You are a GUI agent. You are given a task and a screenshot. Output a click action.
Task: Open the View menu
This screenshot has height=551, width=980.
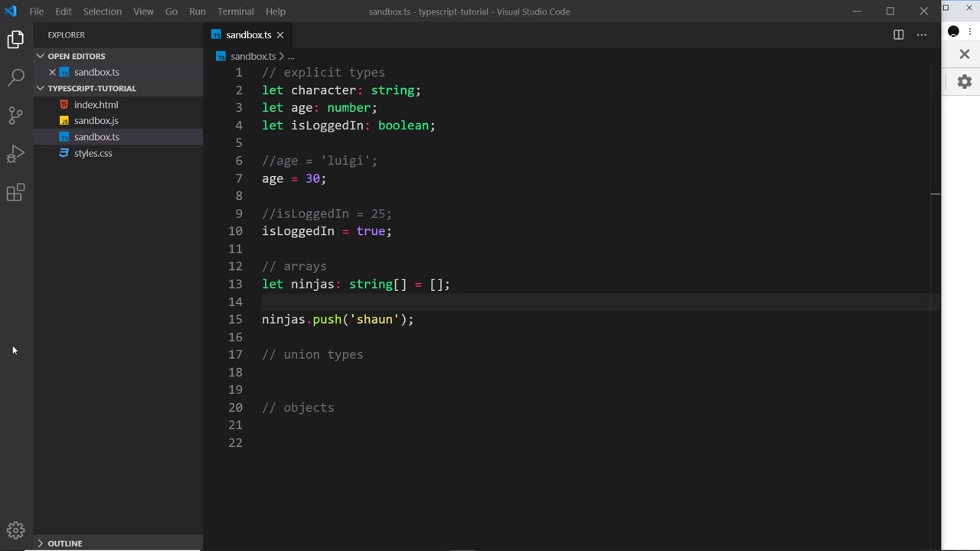143,11
